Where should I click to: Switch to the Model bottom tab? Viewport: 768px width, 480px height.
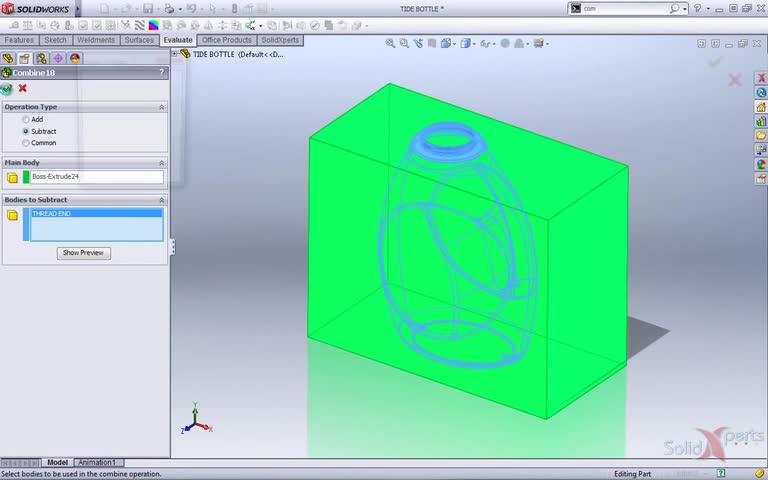[x=57, y=462]
